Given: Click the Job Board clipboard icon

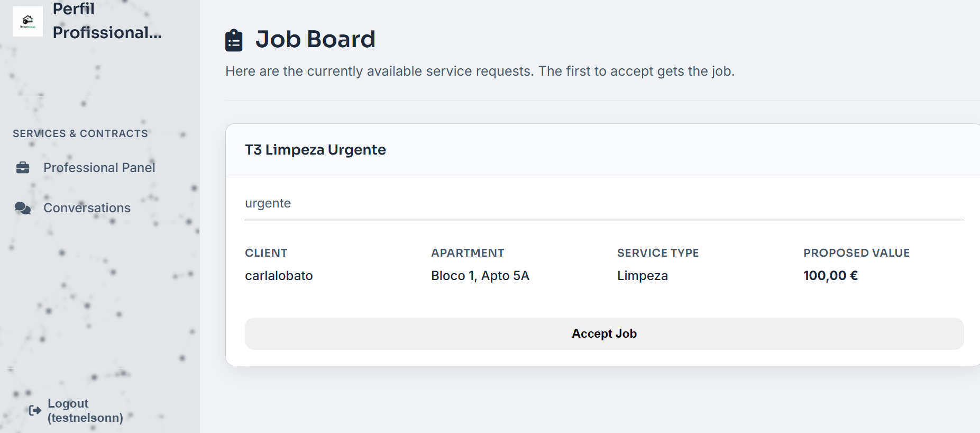Looking at the screenshot, I should [x=234, y=40].
